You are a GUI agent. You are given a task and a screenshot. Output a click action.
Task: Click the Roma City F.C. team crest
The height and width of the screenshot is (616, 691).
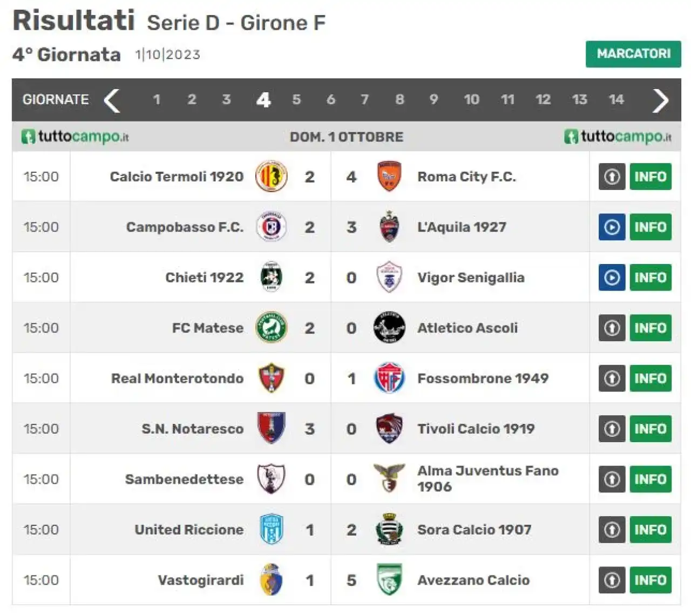tap(389, 177)
